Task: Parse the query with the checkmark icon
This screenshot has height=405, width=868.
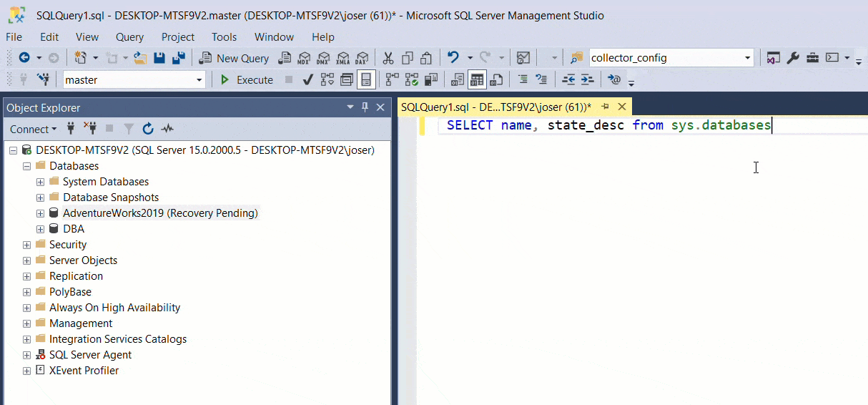Action: click(307, 79)
